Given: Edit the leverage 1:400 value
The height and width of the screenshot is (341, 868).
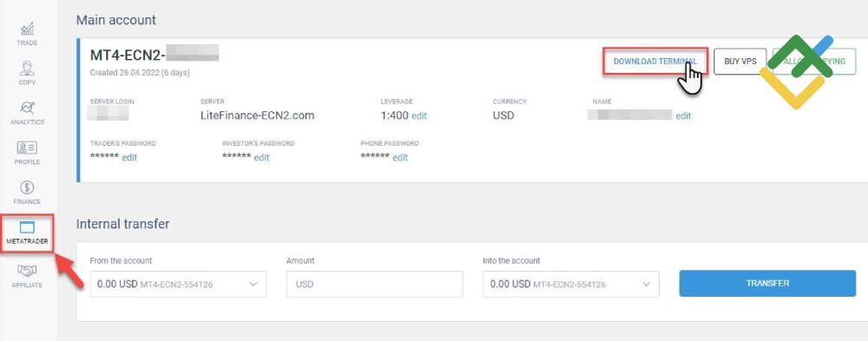Looking at the screenshot, I should click(x=419, y=116).
